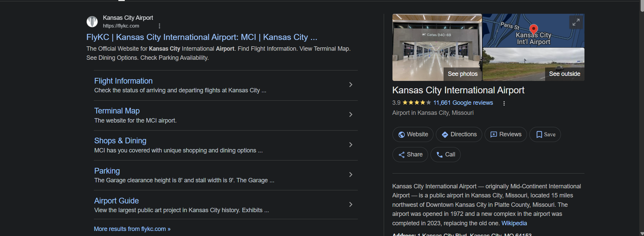Open the Parking sitelink
This screenshot has width=644, height=236.
tap(107, 171)
